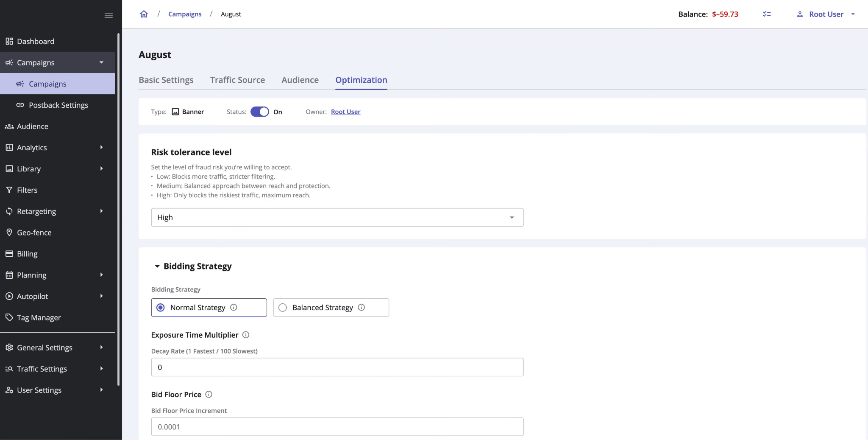
Task: Open the Basic Settings tab
Action: (166, 80)
